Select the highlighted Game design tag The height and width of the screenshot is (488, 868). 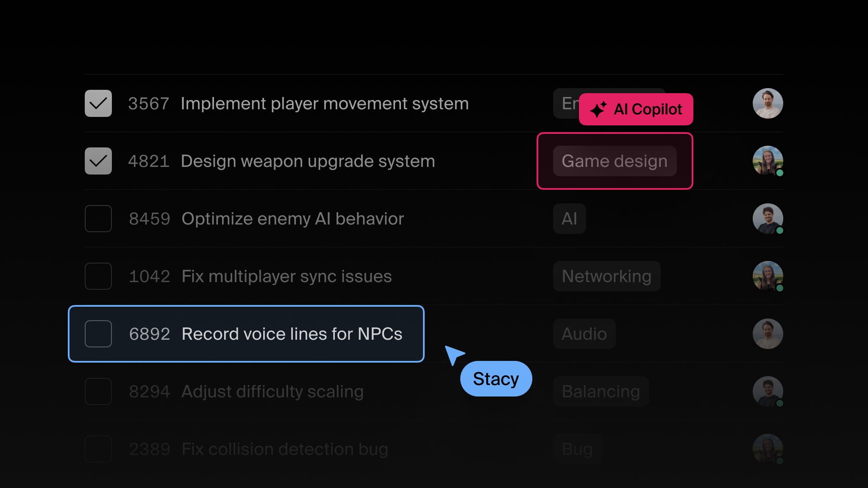[614, 161]
